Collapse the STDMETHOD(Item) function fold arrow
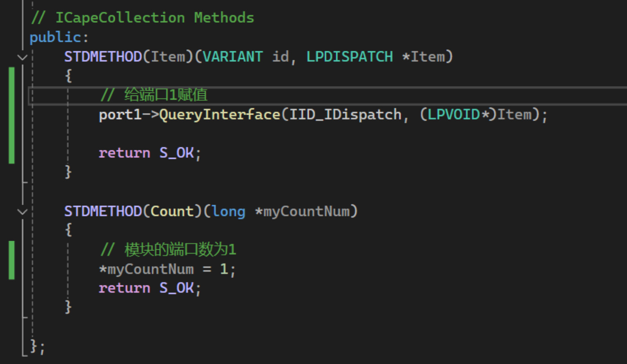The height and width of the screenshot is (364, 627). (22, 57)
